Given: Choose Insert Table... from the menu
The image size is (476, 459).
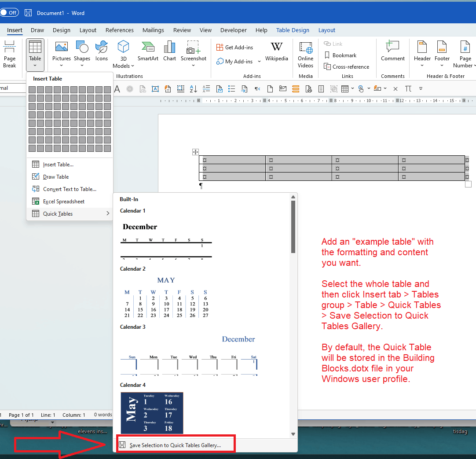Looking at the screenshot, I should pos(70,164).
